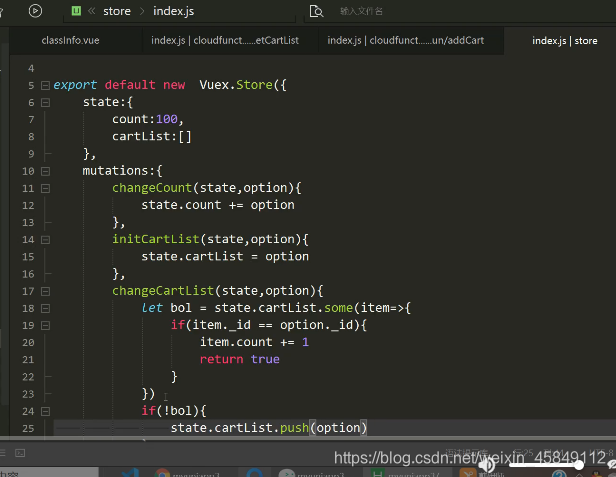Click the value 100 after count
Viewport: 616px width, 477px height.
click(167, 119)
